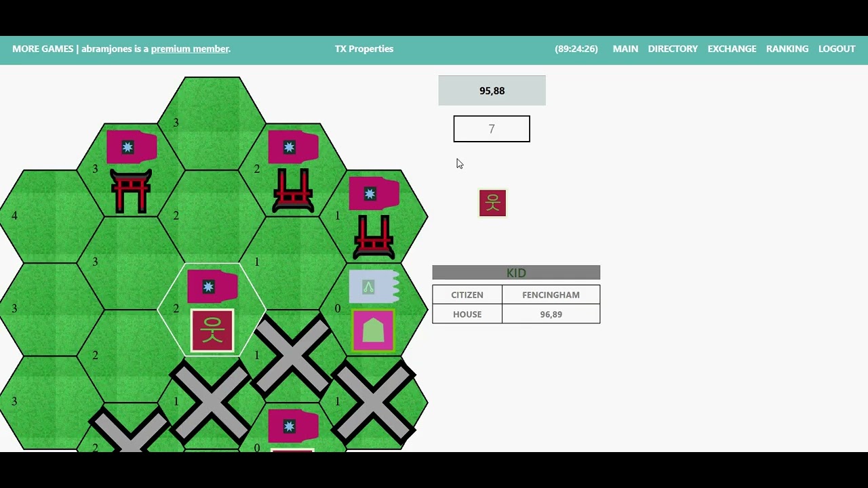Click the magenta flag above hex numbered 2 building
The width and height of the screenshot is (868, 488).
coord(293,147)
